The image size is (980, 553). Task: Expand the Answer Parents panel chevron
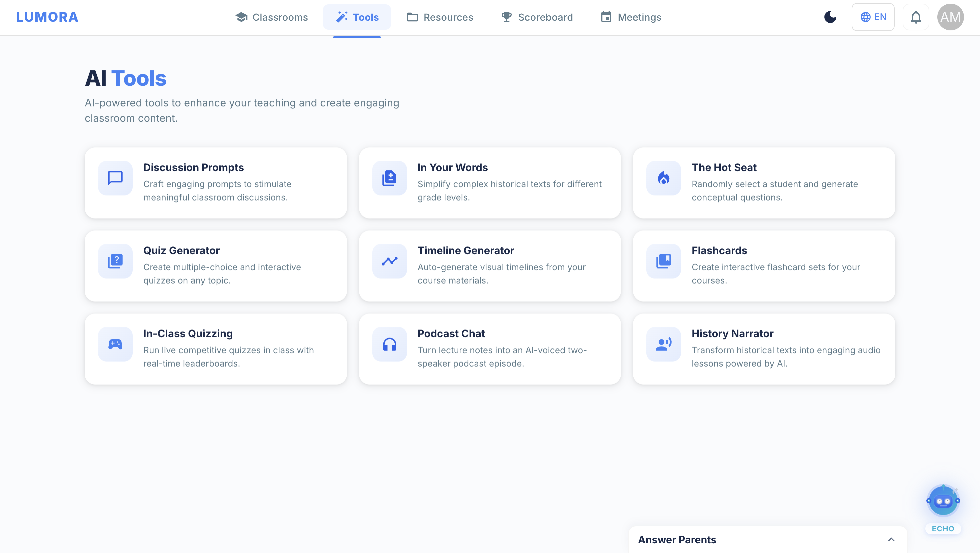891,540
